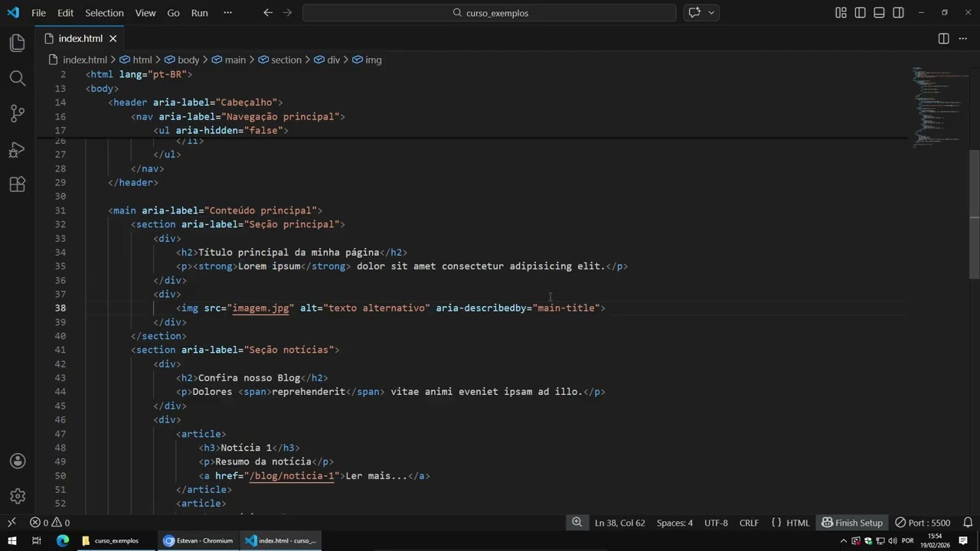Screen dimensions: 980x551
Task: Open the File menu
Action: click(38, 12)
